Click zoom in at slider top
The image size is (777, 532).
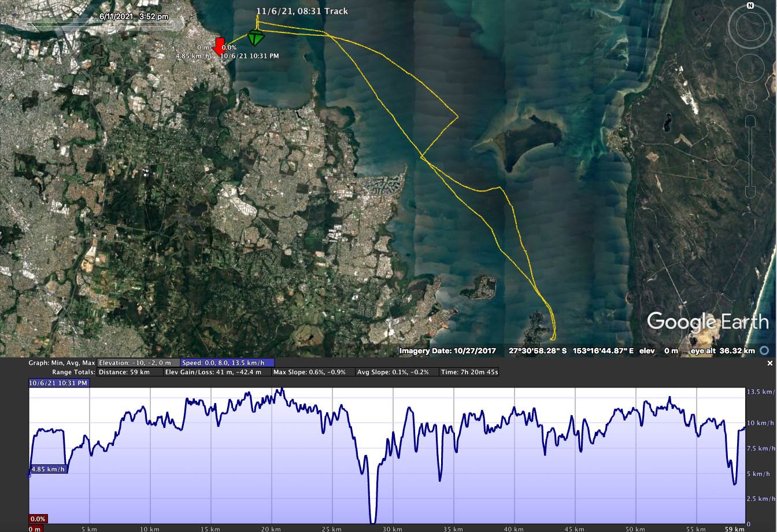click(x=750, y=121)
